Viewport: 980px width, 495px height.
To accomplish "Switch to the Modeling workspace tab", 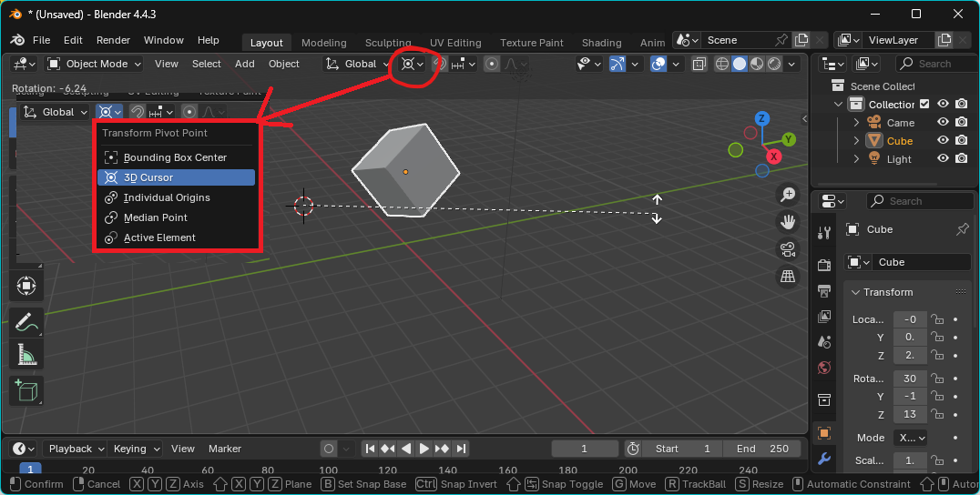I will coord(323,43).
